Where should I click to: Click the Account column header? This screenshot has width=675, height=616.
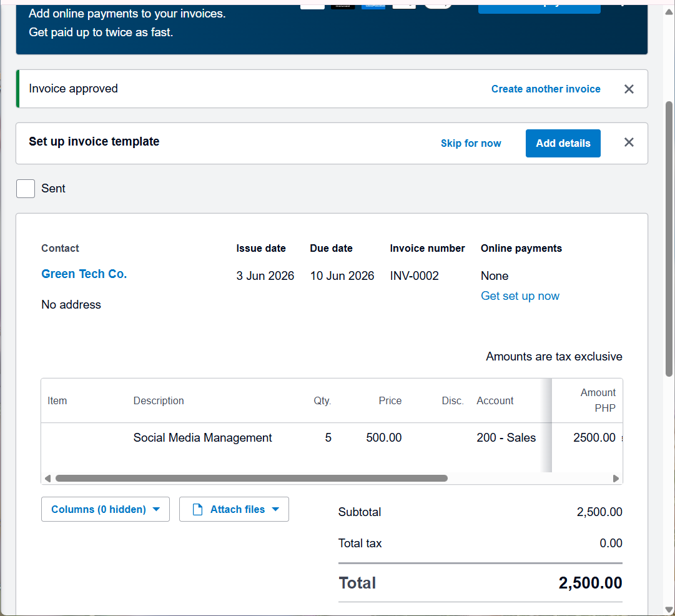tap(495, 400)
